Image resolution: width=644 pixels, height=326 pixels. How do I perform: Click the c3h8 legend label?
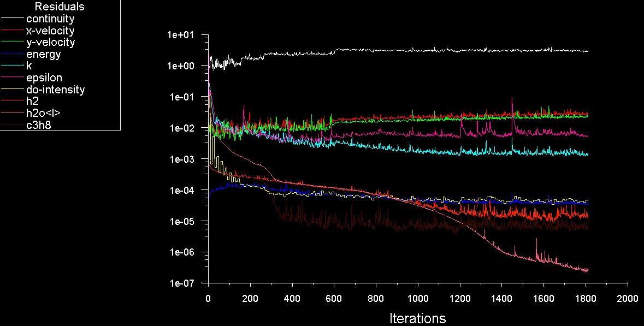pyautogui.click(x=39, y=126)
